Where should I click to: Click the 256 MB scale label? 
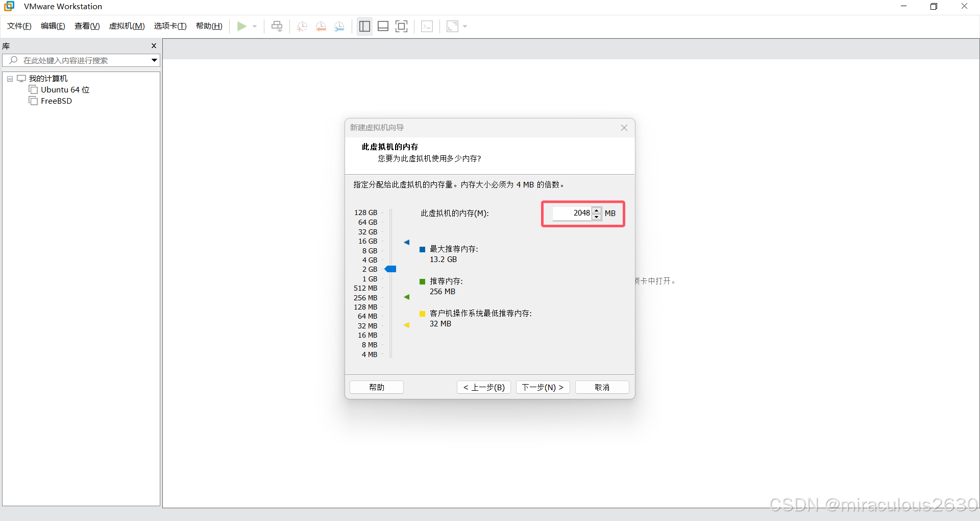coord(365,298)
